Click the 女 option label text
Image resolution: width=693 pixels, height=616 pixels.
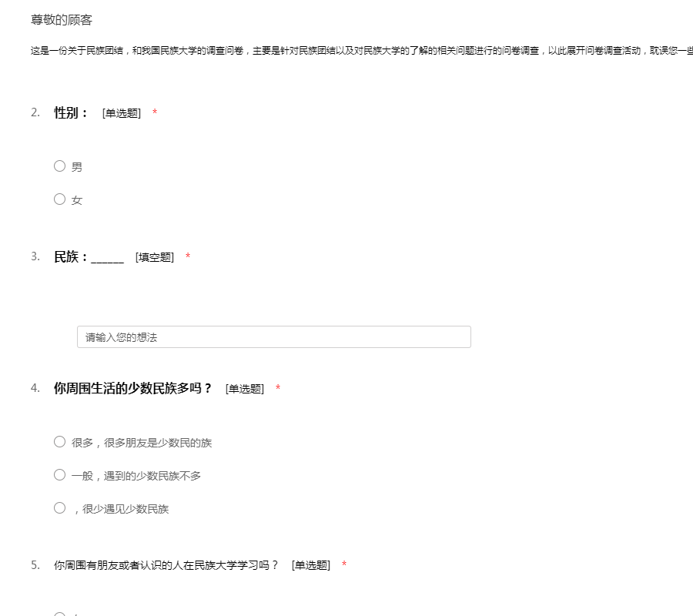pos(77,200)
